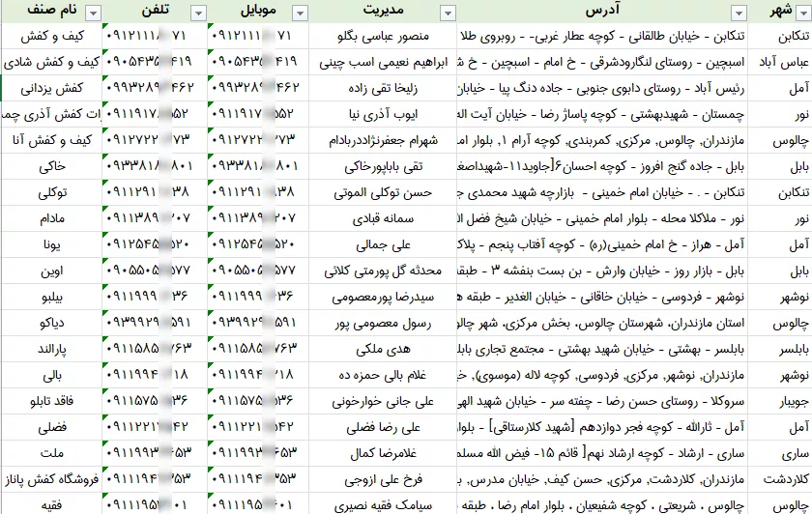Select the cell 'هدی ملکی'
Viewport: 812px width, 514px height.
383,350
